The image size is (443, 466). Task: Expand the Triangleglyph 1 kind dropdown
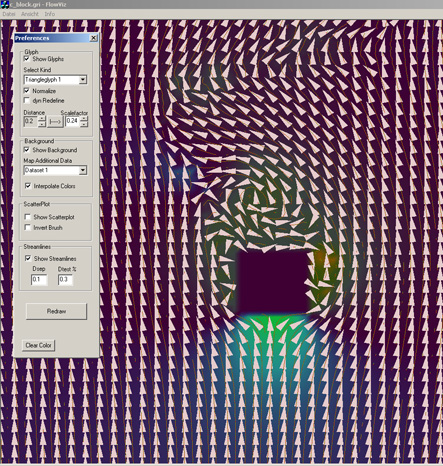point(83,80)
